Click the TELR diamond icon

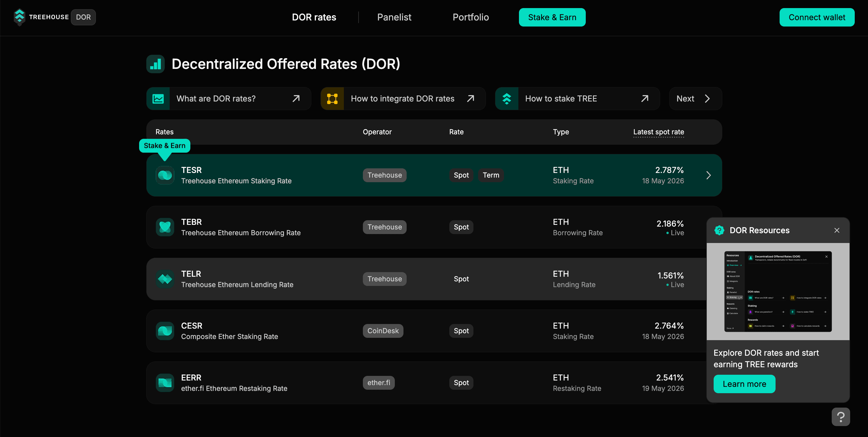[165, 279]
